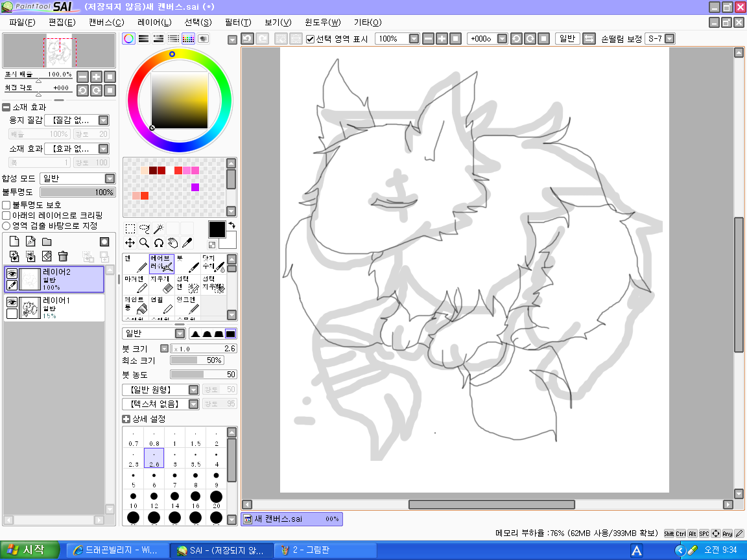
Task: Hide 레이어1 using its eye icon
Action: [x=12, y=303]
